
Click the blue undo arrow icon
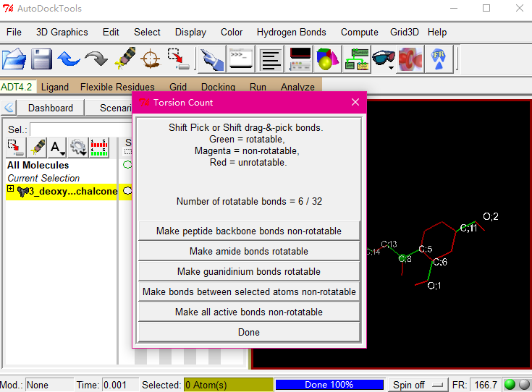pos(69,59)
